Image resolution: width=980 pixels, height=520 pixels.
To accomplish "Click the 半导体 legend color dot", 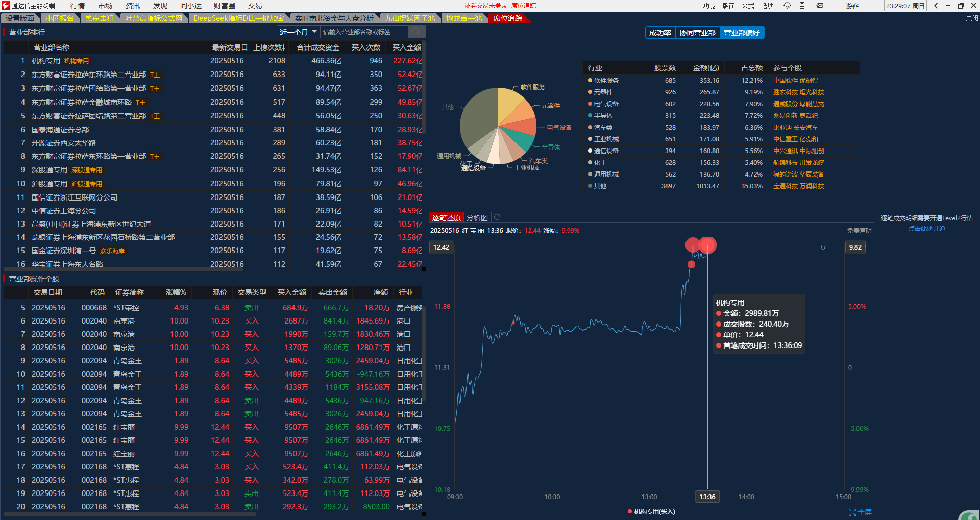I will pos(590,115).
